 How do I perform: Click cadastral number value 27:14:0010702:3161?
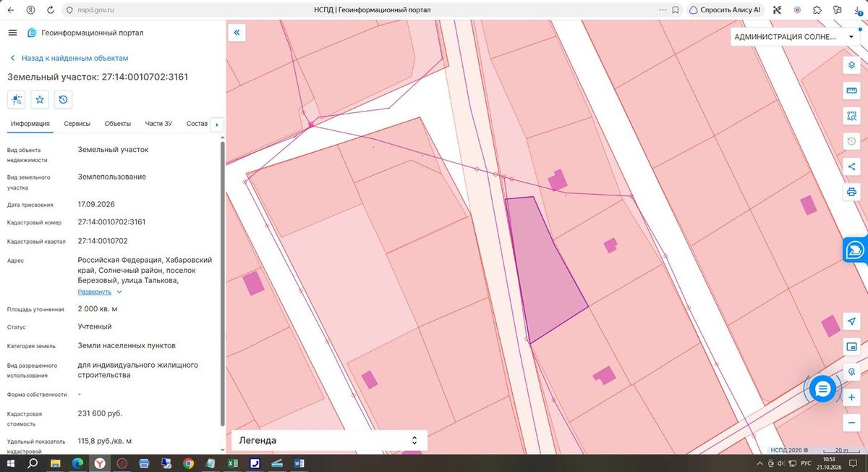(x=111, y=222)
